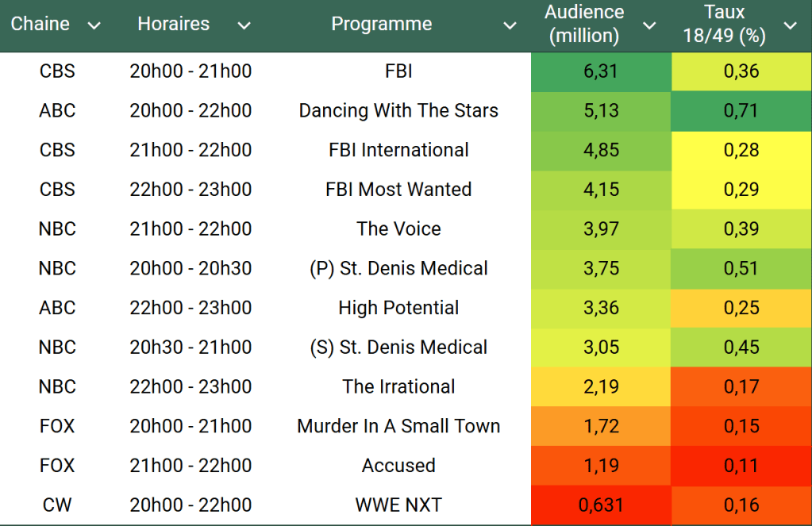Image resolution: width=812 pixels, height=526 pixels.
Task: Select the WWE NXT programme cell
Action: point(398,505)
